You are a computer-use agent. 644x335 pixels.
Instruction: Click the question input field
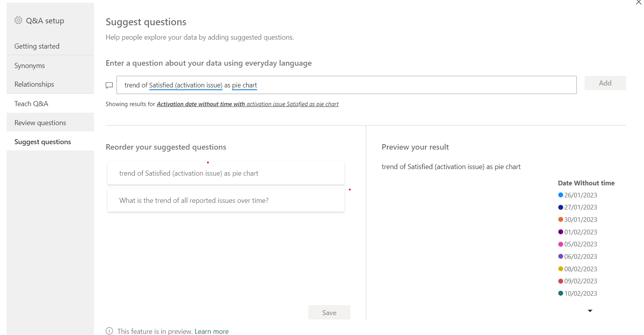click(346, 85)
